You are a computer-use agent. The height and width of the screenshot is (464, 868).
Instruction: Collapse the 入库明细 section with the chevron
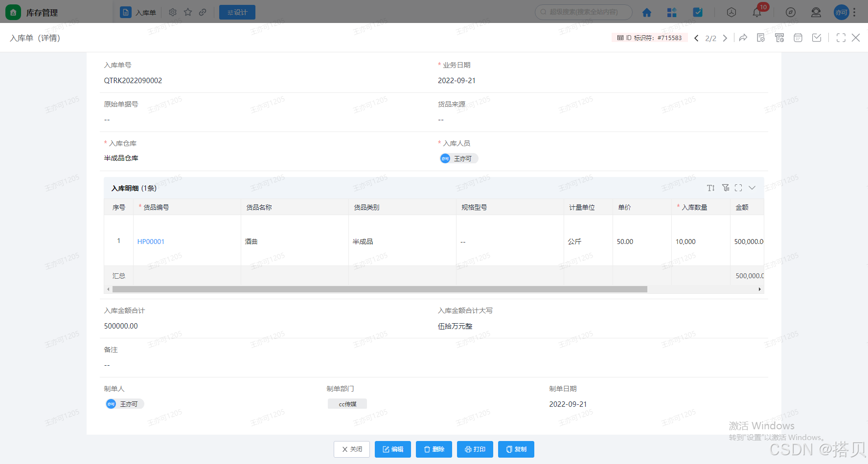pyautogui.click(x=752, y=188)
